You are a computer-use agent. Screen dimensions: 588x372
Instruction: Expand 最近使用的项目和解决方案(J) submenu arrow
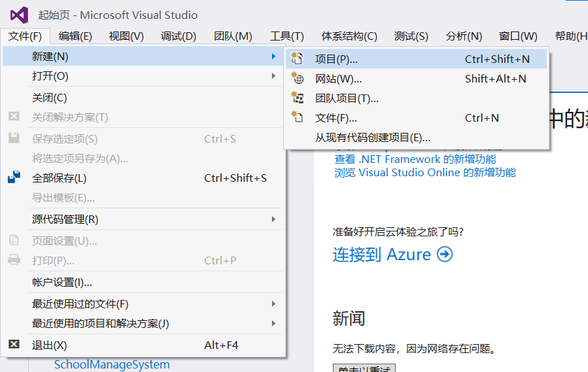click(x=273, y=323)
